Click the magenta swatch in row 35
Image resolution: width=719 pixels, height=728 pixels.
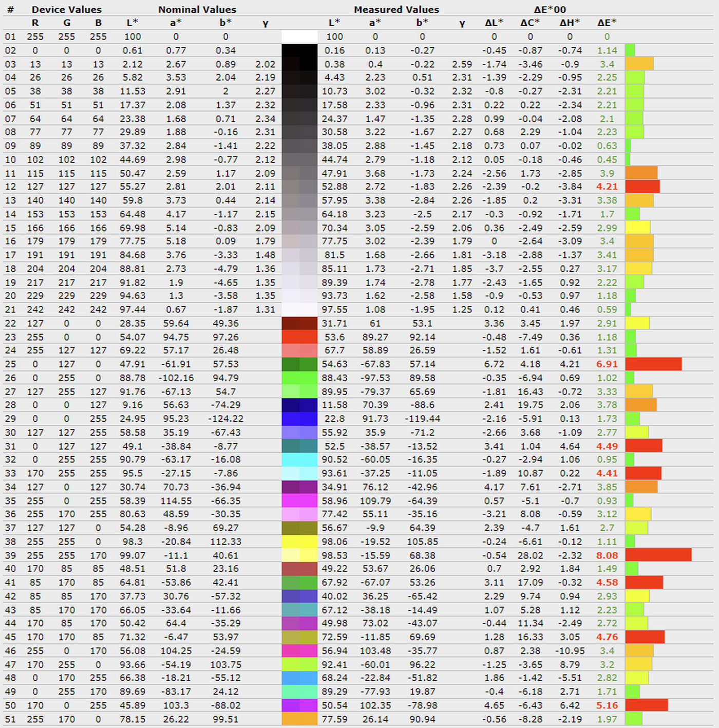pyautogui.click(x=299, y=501)
